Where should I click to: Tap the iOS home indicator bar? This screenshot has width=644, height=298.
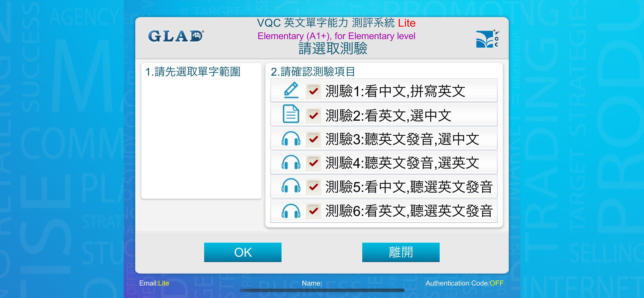click(322, 290)
